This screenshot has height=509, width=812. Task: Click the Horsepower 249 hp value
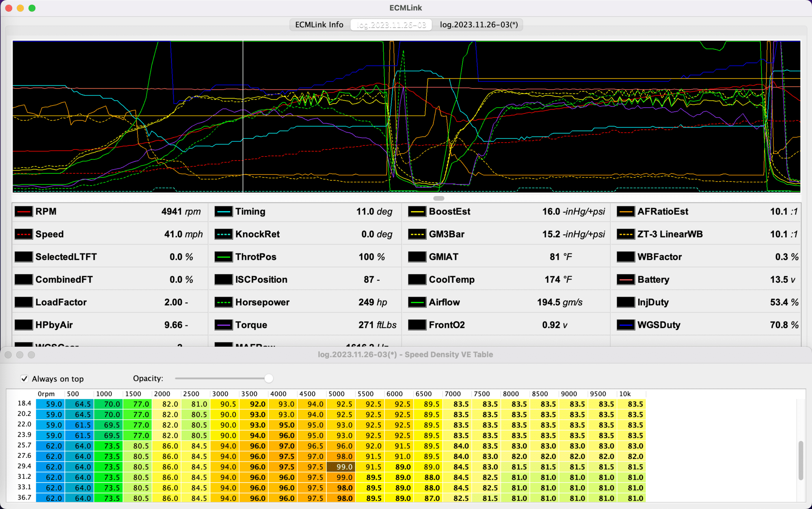point(373,302)
